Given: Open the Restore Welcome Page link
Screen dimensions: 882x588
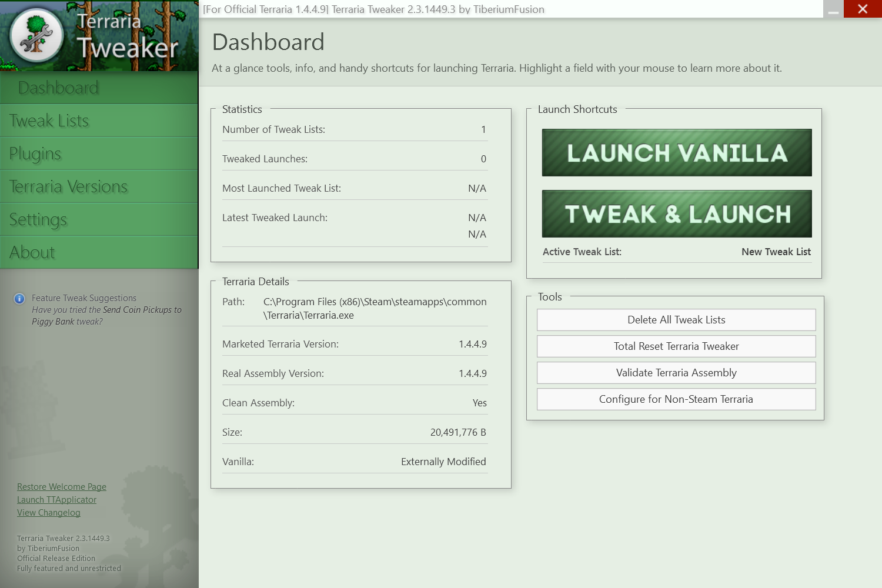Looking at the screenshot, I should [62, 487].
